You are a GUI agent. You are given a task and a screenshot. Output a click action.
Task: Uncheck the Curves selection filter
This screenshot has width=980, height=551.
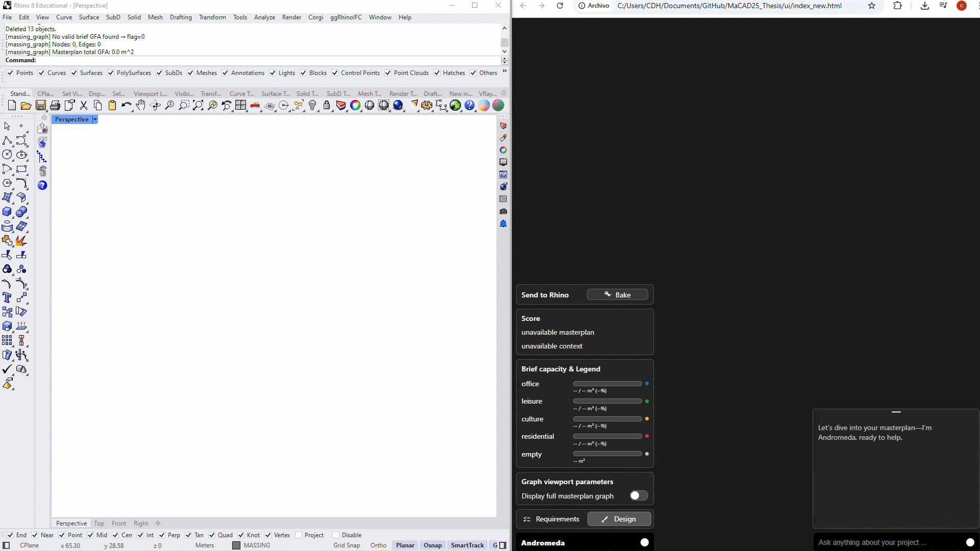coord(41,73)
